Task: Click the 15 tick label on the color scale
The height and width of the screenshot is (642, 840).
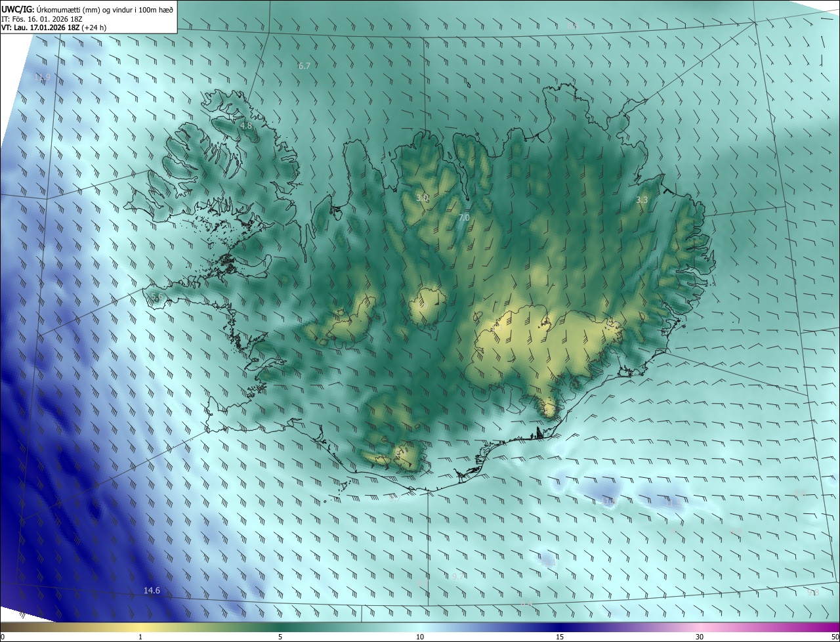Action: click(560, 637)
